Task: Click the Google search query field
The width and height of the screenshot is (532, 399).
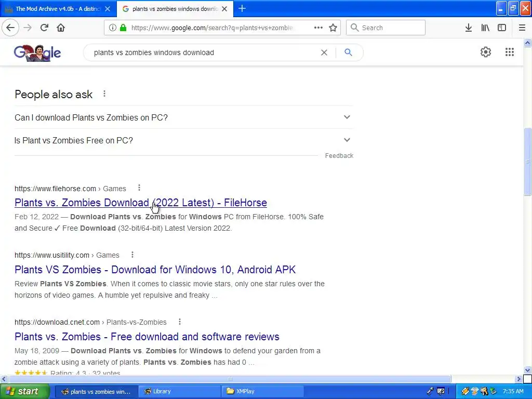Action: 204,52
